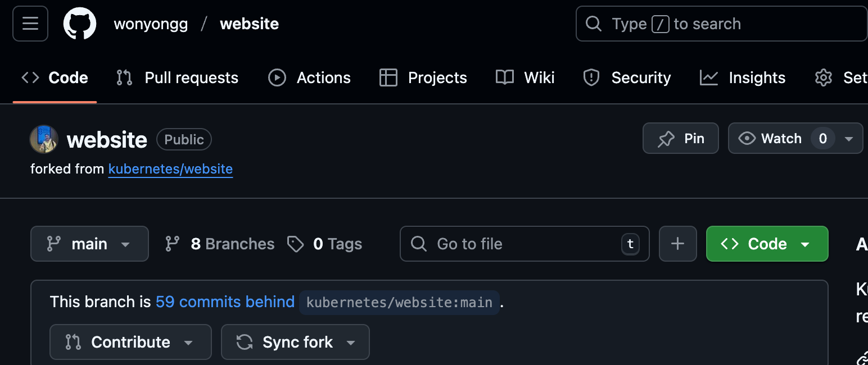
Task: Click the Insights graph icon
Action: pos(709,77)
